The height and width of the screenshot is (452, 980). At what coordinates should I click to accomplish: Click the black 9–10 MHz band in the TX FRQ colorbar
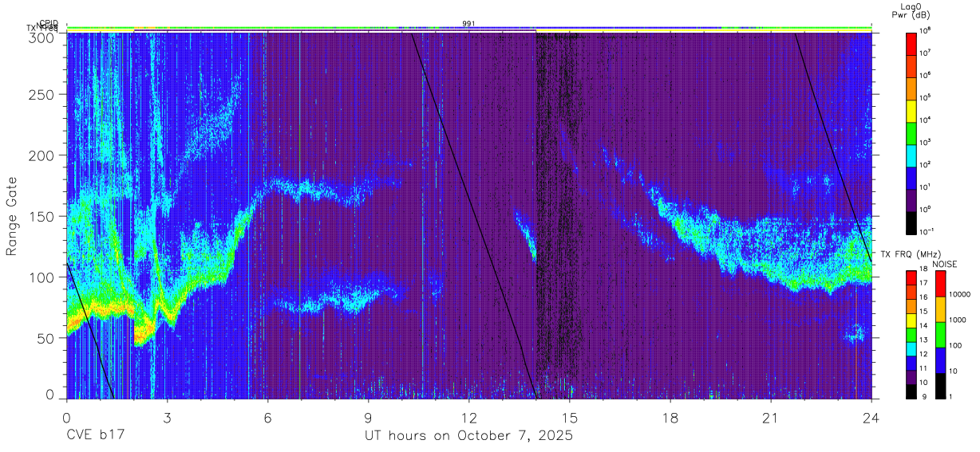(911, 391)
